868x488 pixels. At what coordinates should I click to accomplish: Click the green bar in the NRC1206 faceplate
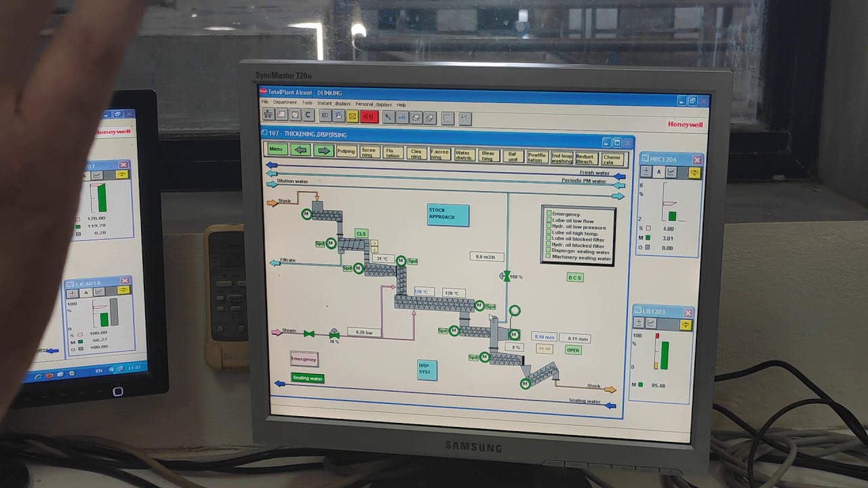(x=672, y=216)
